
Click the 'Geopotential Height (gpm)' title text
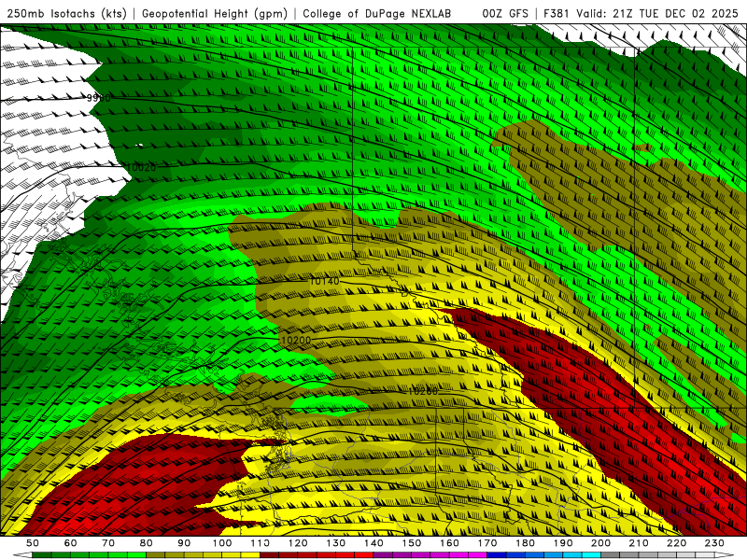coord(215,13)
